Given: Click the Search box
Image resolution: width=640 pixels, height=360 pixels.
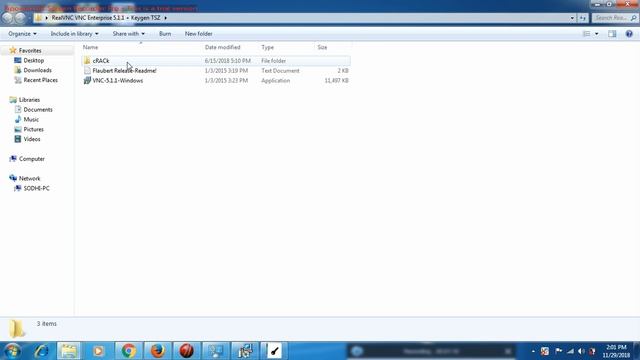Looking at the screenshot, I should tap(614, 18).
